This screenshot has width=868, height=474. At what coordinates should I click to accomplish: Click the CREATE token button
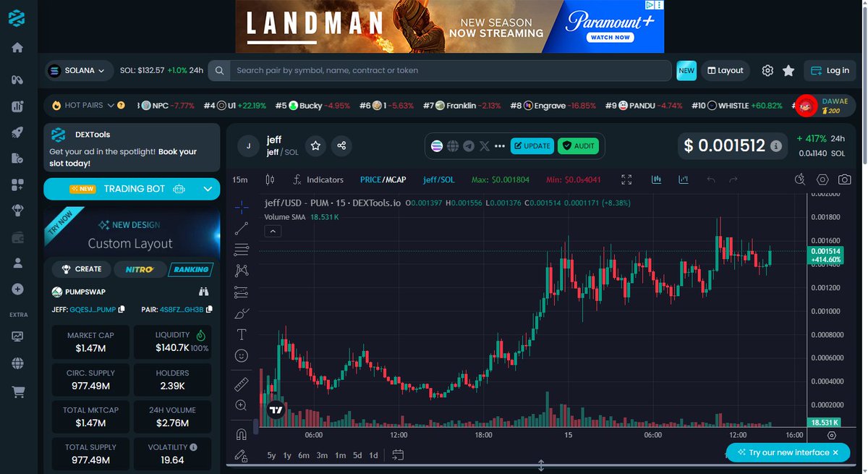(x=81, y=269)
